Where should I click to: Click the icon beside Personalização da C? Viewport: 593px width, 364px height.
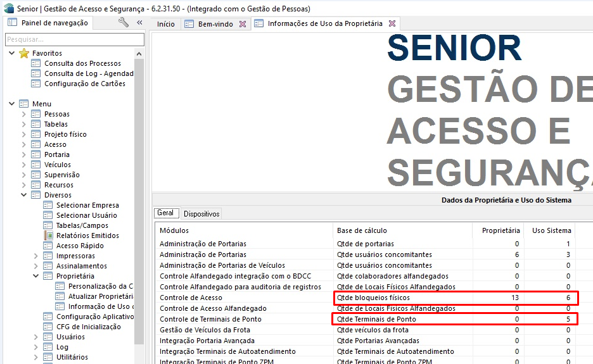(60, 286)
